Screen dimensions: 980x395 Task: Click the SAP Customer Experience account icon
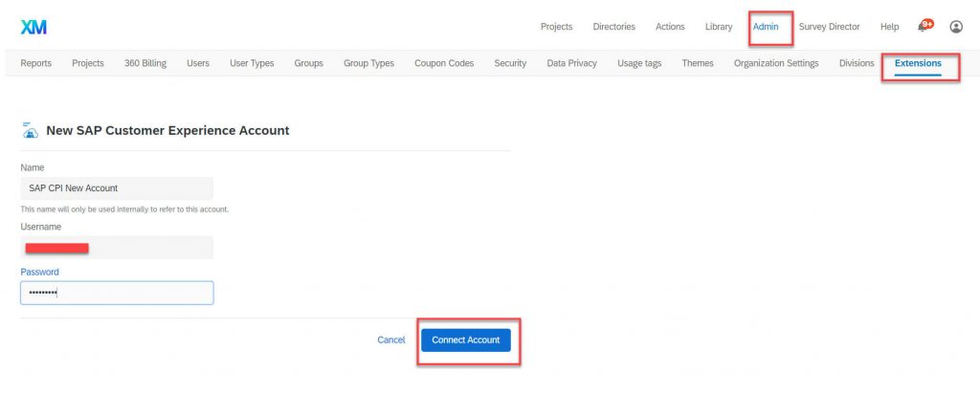coord(30,130)
